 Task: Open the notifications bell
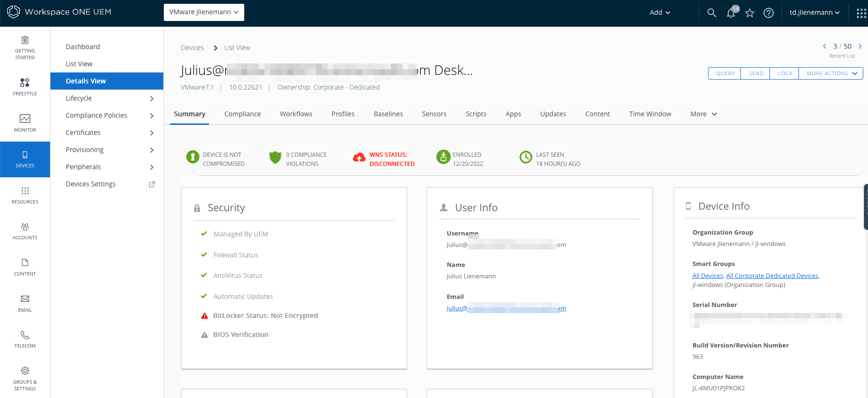pos(731,13)
